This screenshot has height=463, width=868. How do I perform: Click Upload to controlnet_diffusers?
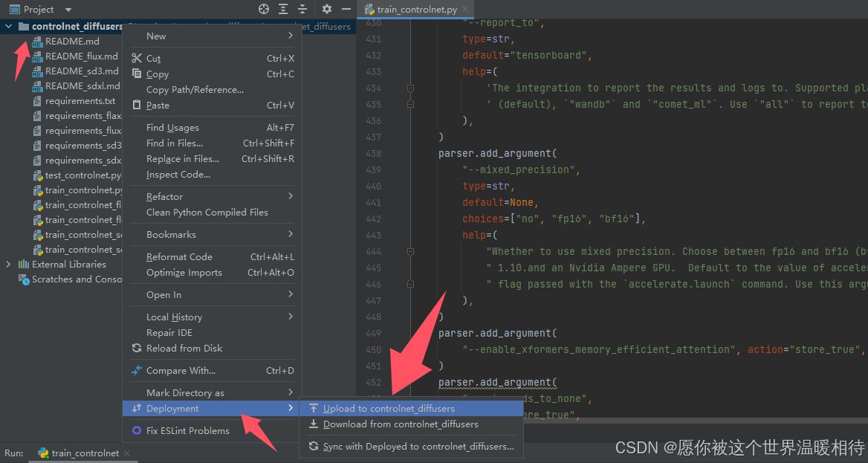click(388, 408)
